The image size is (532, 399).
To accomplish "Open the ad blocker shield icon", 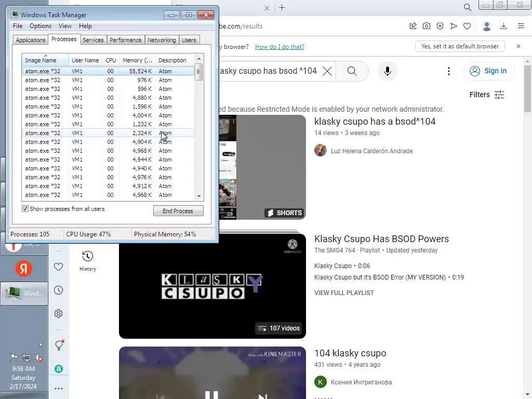I will click(440, 26).
